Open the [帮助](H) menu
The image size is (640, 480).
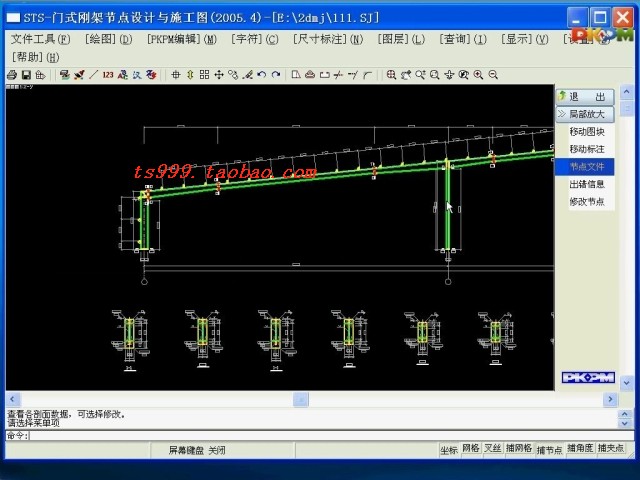pyautogui.click(x=36, y=57)
